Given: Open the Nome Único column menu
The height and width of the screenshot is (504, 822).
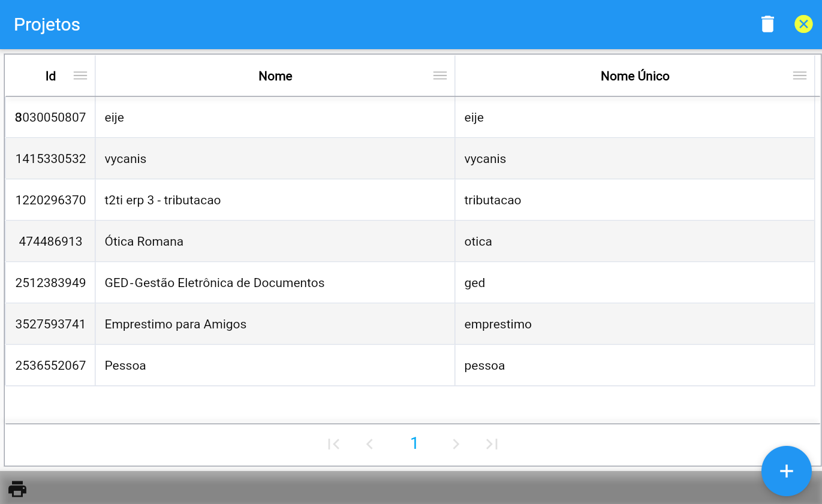Looking at the screenshot, I should point(799,76).
